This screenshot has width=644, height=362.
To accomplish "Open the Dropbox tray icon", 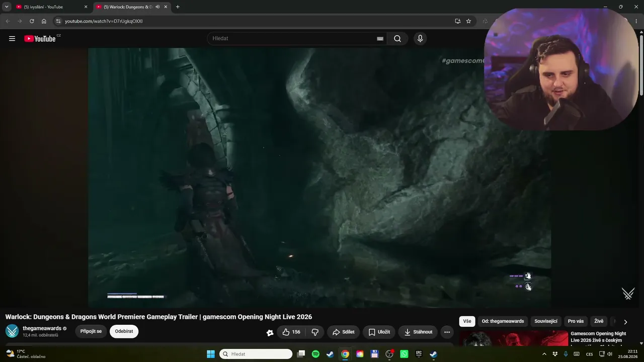I will pos(555,354).
